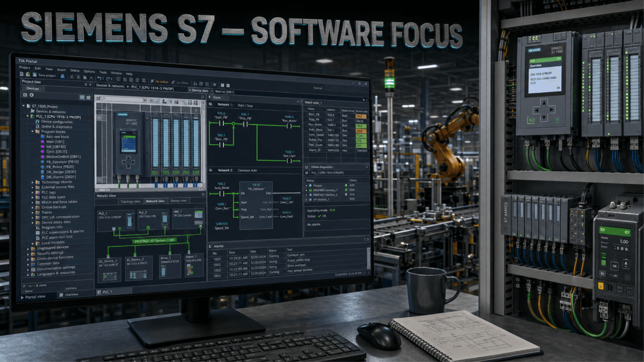Collapse Network 1 Start / Stop
The height and width of the screenshot is (362, 644).
click(210, 105)
